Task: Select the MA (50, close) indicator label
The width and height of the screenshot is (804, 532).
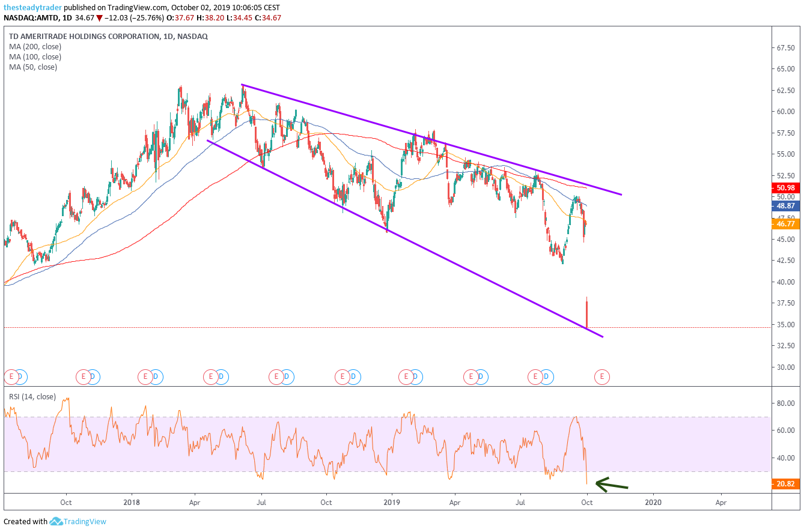Action: click(x=33, y=67)
